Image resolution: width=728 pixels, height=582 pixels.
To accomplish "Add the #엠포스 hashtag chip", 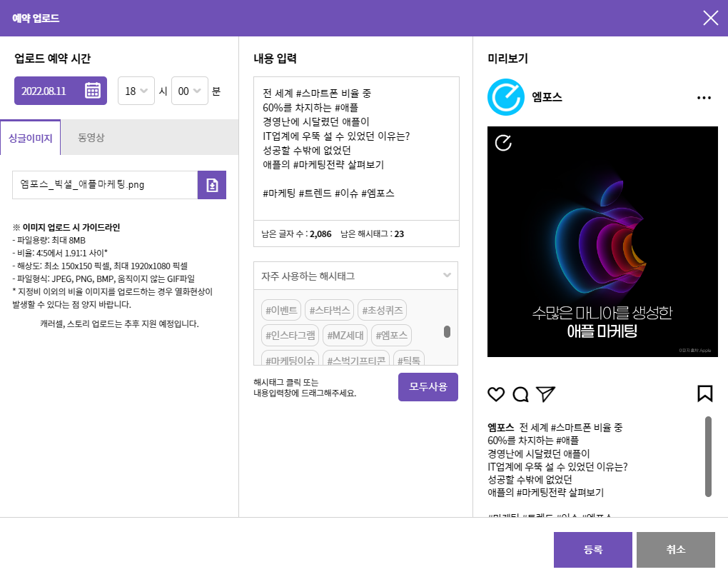I will coord(391,335).
